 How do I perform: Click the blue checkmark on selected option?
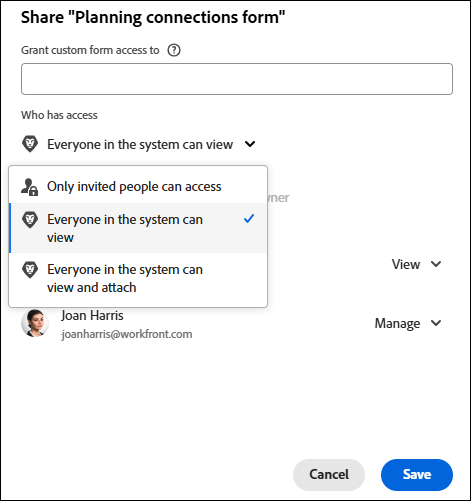[x=249, y=219]
